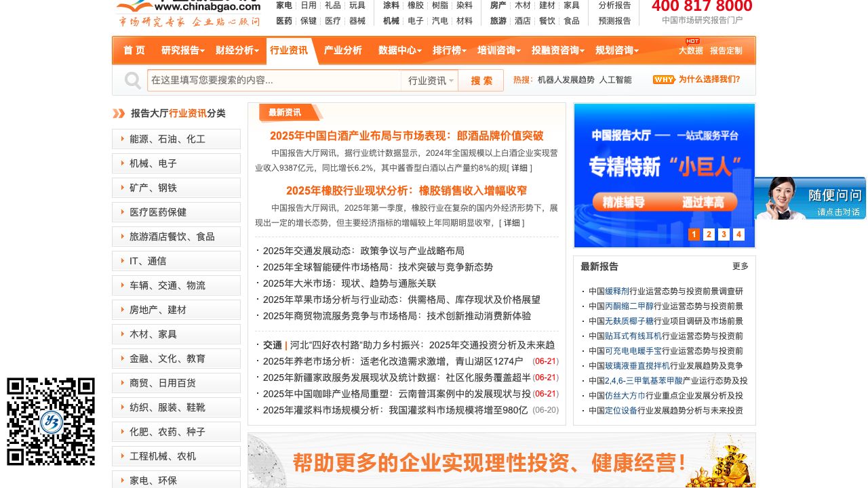Click the HOT 大数据 link

click(690, 50)
